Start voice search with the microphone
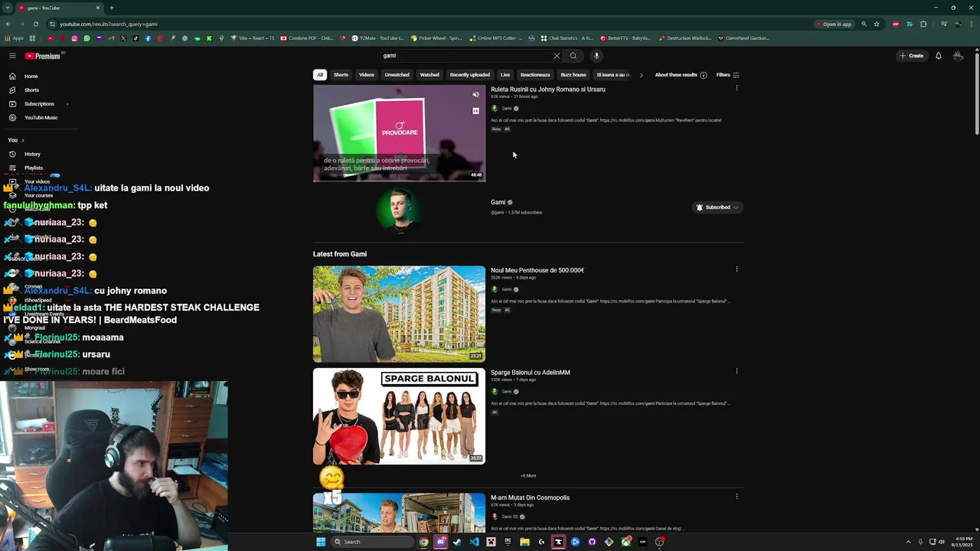Image resolution: width=980 pixels, height=551 pixels. (596, 56)
